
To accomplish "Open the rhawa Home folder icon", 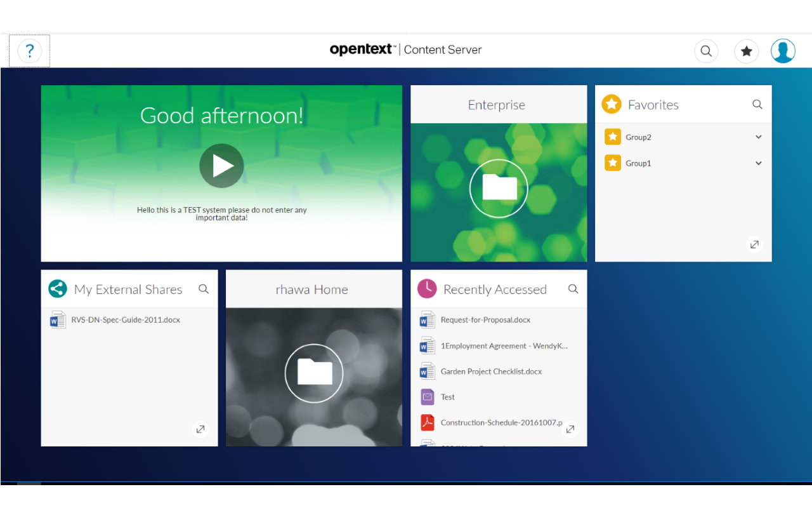I will [x=313, y=373].
